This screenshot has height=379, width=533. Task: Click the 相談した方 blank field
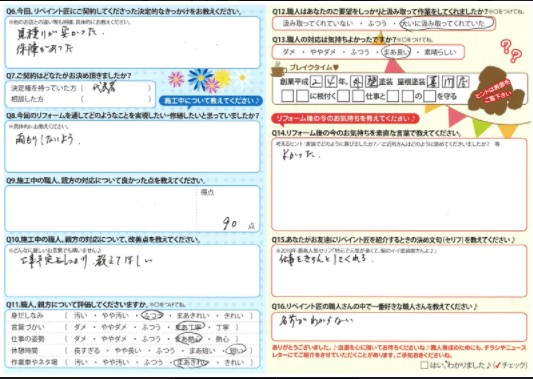116,99
